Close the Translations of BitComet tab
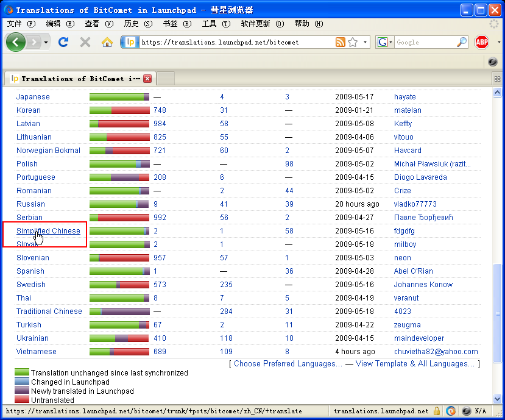This screenshot has height=420, width=505. click(147, 79)
